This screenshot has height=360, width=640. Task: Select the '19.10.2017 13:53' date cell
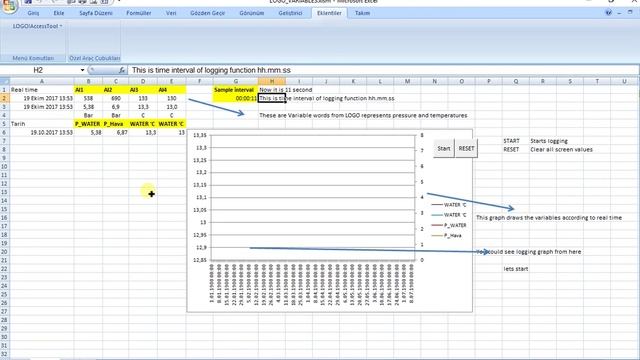(42, 132)
